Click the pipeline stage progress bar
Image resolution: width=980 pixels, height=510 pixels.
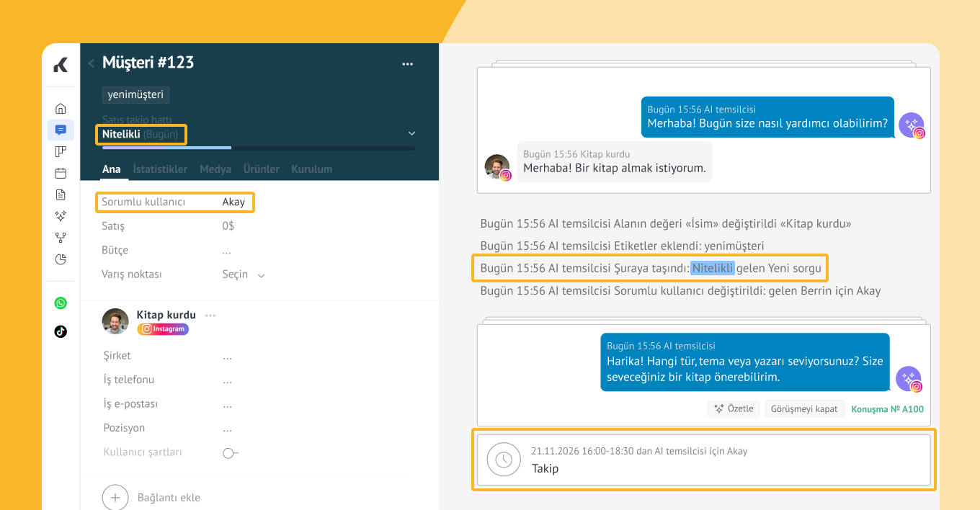point(258,148)
